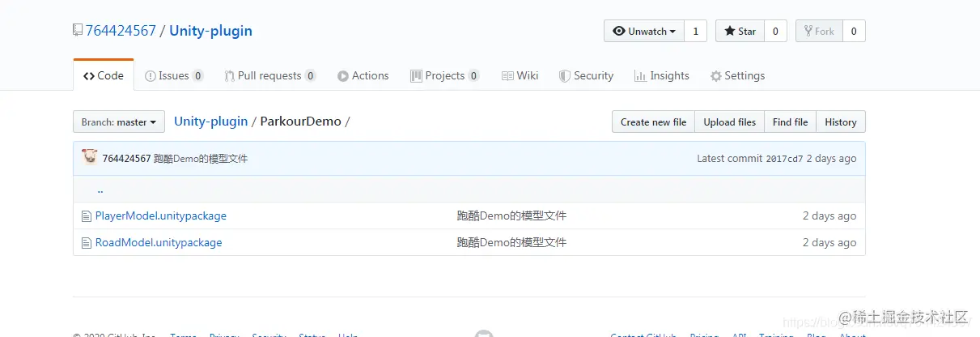Image resolution: width=980 pixels, height=337 pixels.
Task: Open the Actions tab
Action: coord(363,75)
